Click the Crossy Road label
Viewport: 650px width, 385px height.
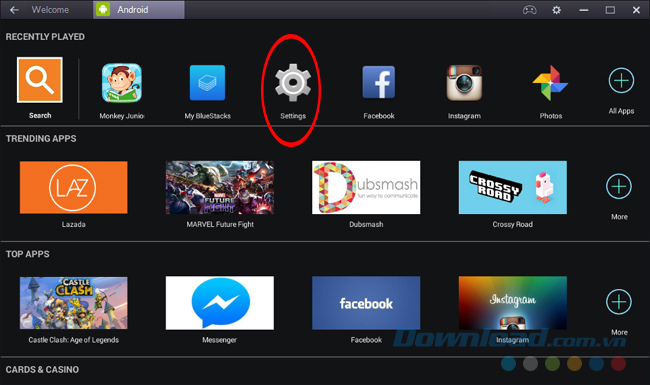pyautogui.click(x=512, y=224)
